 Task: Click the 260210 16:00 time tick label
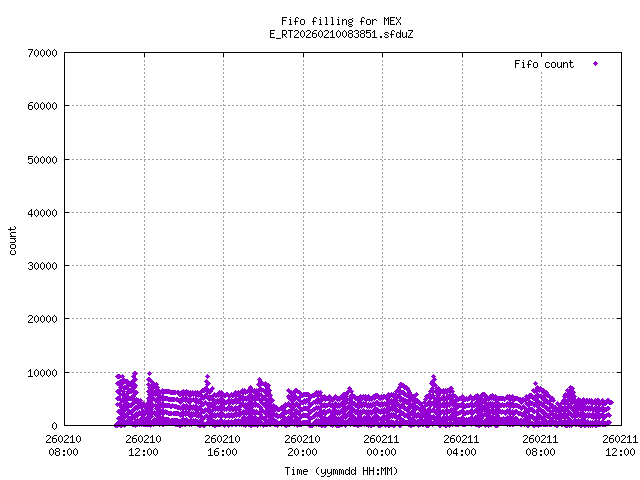coord(222,445)
